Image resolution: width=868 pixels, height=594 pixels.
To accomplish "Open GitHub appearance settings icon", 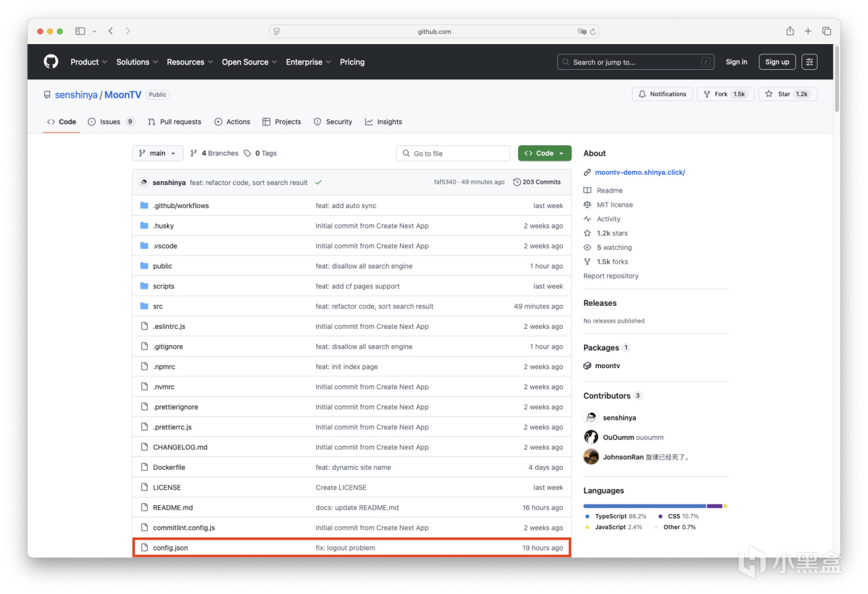I will pyautogui.click(x=810, y=62).
